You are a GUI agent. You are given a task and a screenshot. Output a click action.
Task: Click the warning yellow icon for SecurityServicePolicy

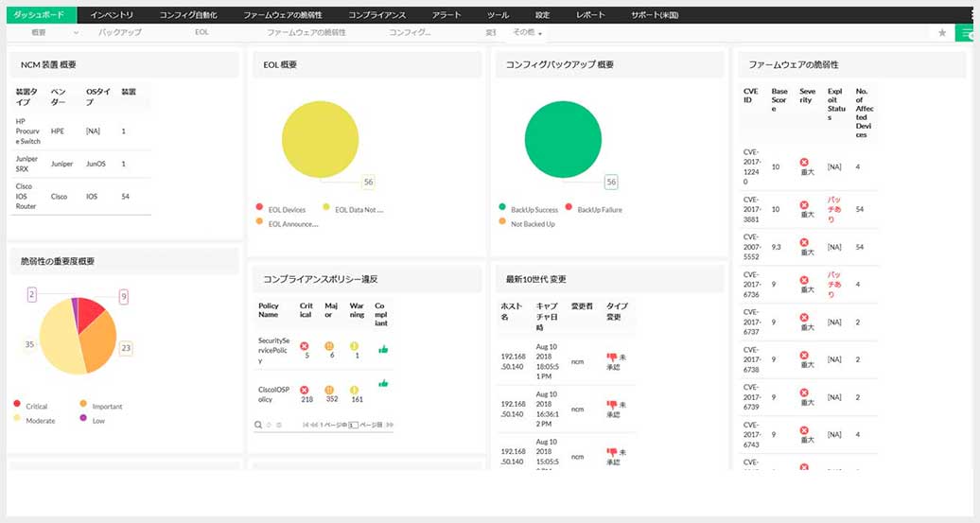coord(355,345)
